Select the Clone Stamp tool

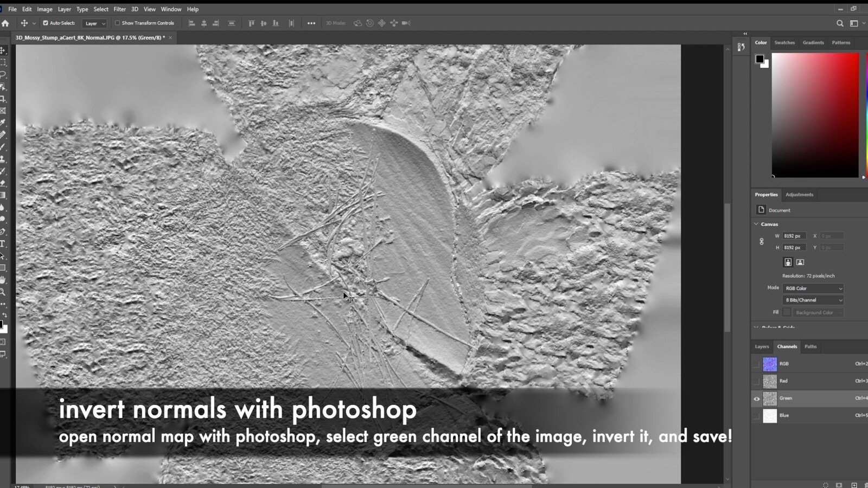coord(3,159)
